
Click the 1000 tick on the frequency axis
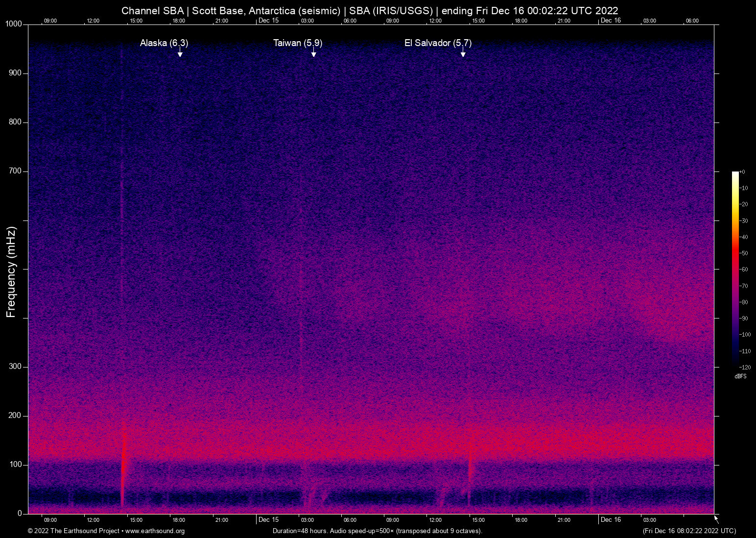point(14,24)
